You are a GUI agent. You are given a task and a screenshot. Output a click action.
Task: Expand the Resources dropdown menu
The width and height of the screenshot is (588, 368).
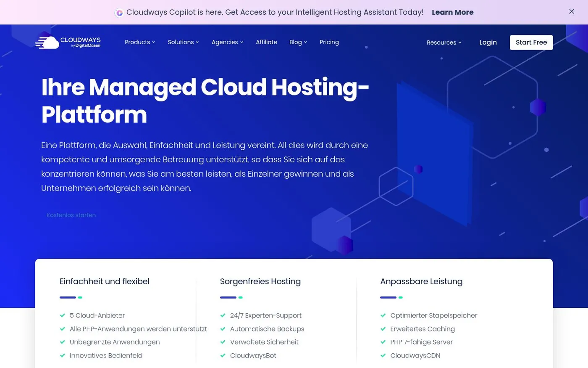tap(444, 42)
